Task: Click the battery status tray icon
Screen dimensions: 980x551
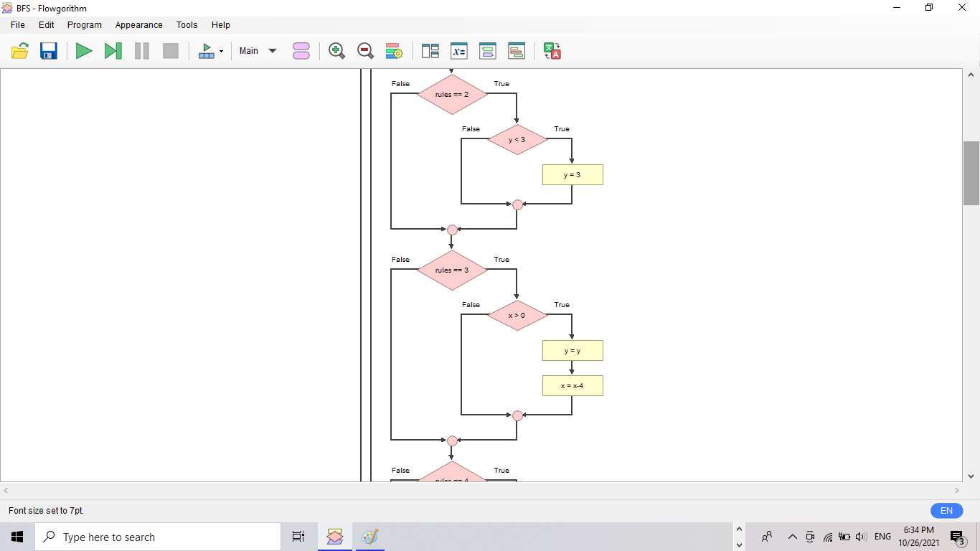Action: tap(844, 537)
